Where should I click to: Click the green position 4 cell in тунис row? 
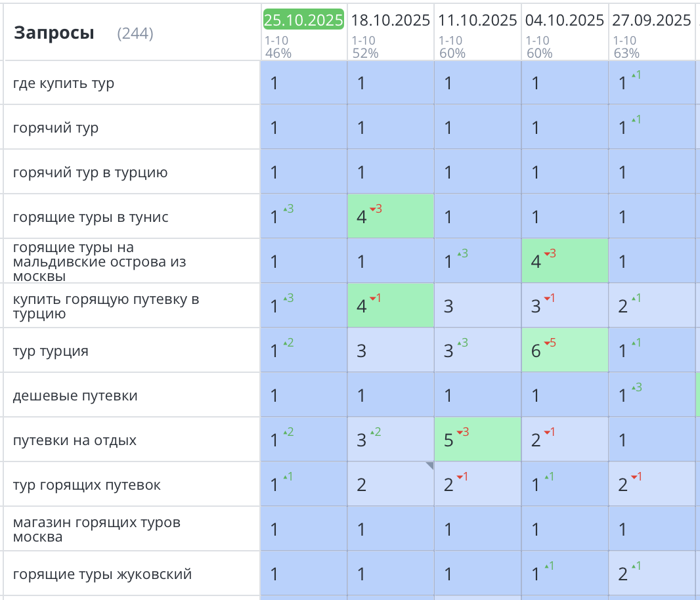click(x=390, y=217)
